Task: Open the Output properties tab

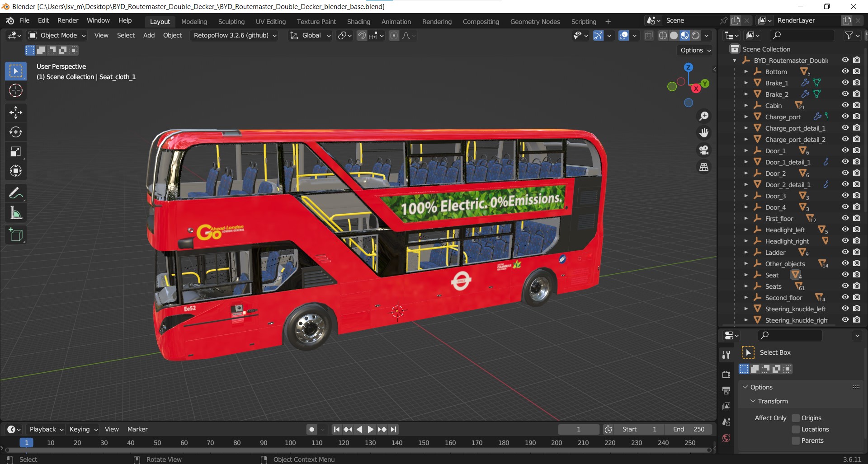Action: (x=726, y=390)
